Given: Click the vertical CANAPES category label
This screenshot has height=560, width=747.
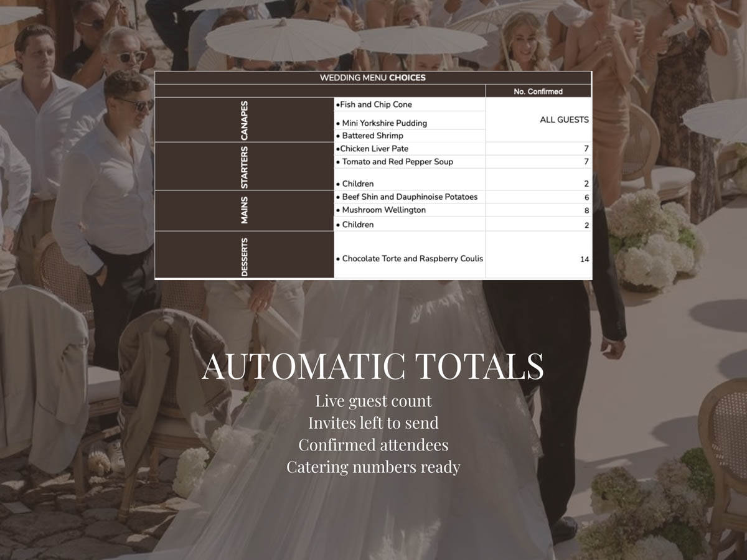Looking at the screenshot, I should (x=244, y=120).
